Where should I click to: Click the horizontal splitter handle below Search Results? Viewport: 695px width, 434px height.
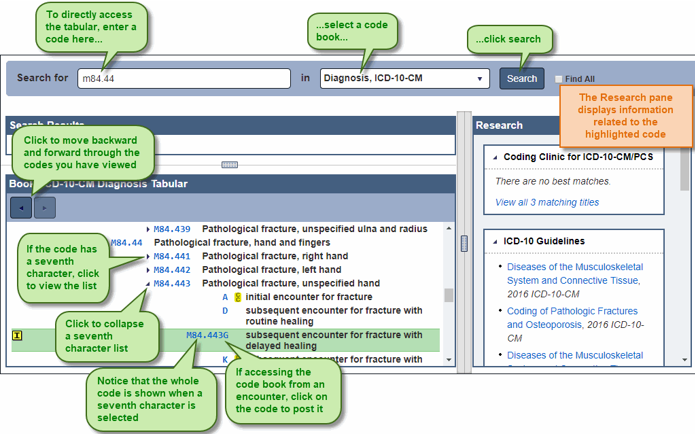pos(230,165)
